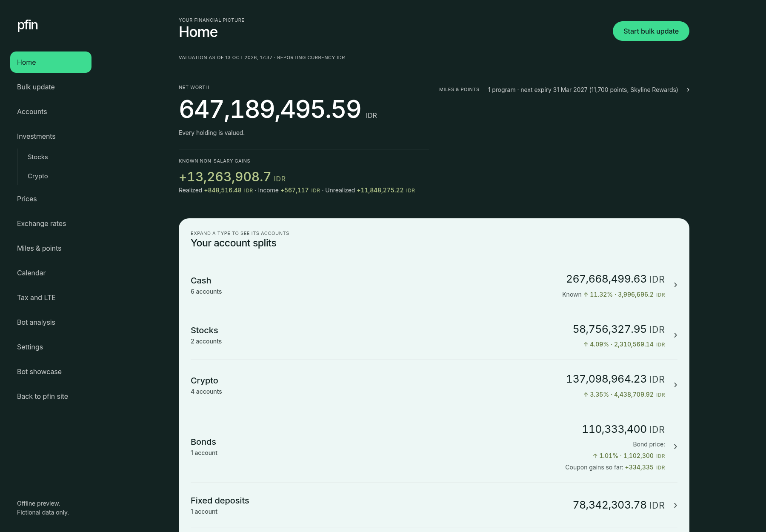Click the Crypto account split title
This screenshot has height=532, width=766.
(204, 380)
